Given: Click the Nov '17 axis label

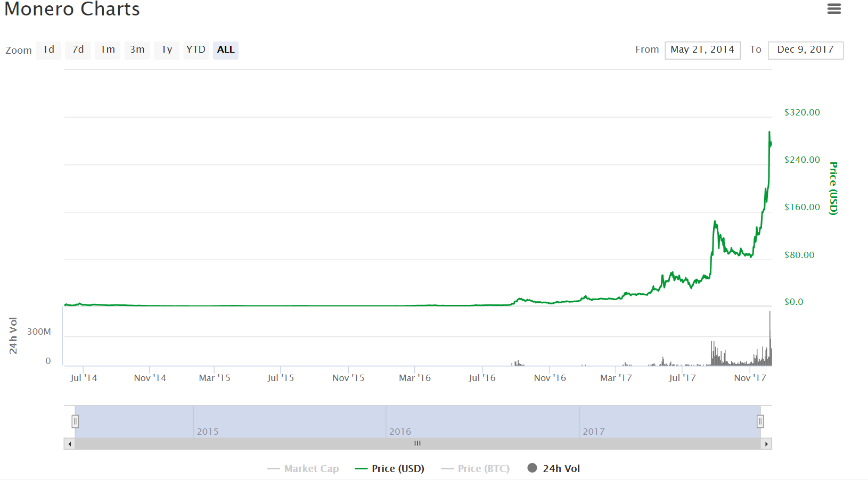Looking at the screenshot, I should [x=750, y=378].
